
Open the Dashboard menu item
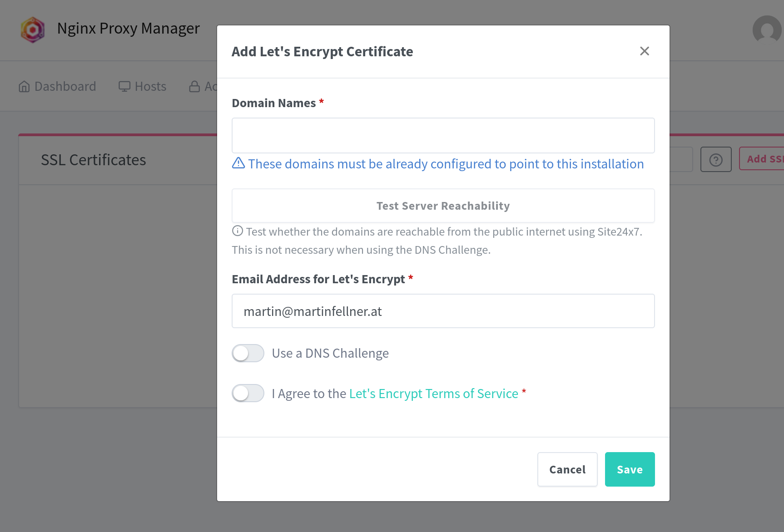pyautogui.click(x=65, y=86)
